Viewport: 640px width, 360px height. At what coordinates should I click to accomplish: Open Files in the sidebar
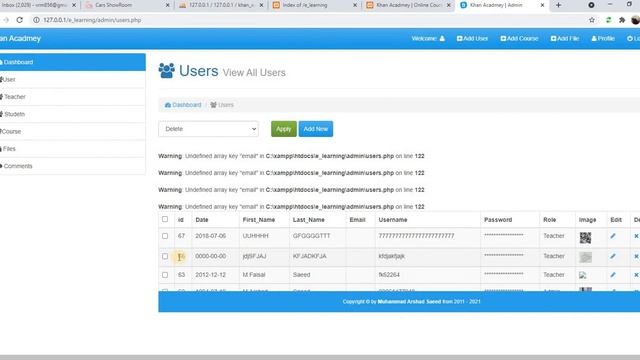(x=72, y=149)
